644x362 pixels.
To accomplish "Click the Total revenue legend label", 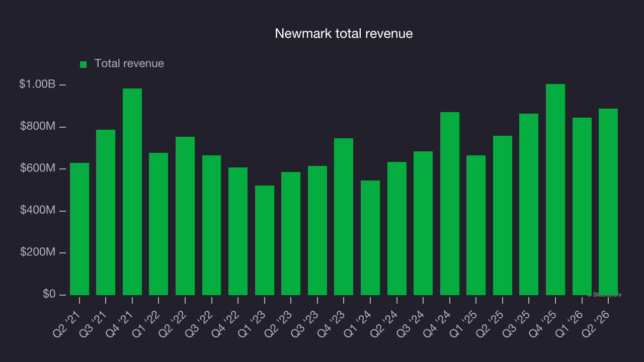I will pyautogui.click(x=129, y=64).
